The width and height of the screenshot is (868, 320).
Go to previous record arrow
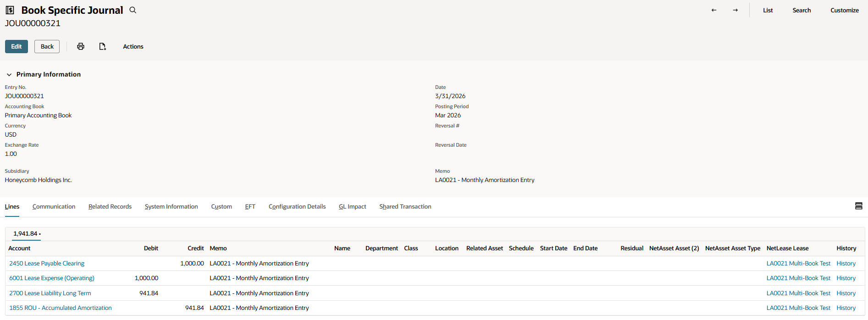(x=714, y=10)
